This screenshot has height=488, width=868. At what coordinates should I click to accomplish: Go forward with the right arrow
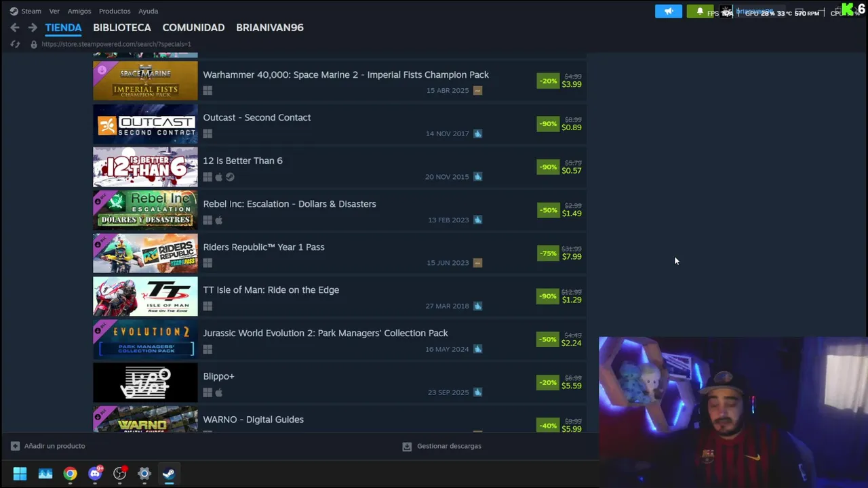pos(33,28)
